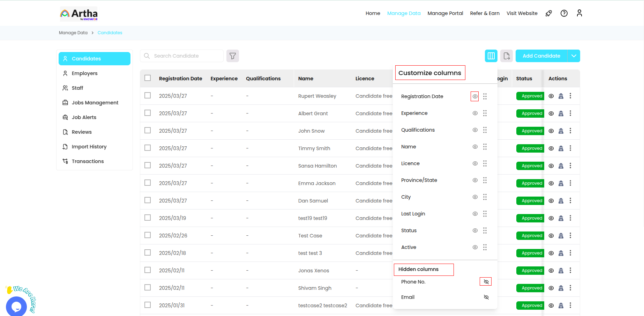644x316 pixels.
Task: Click drag handle for Experience column
Action: click(485, 113)
